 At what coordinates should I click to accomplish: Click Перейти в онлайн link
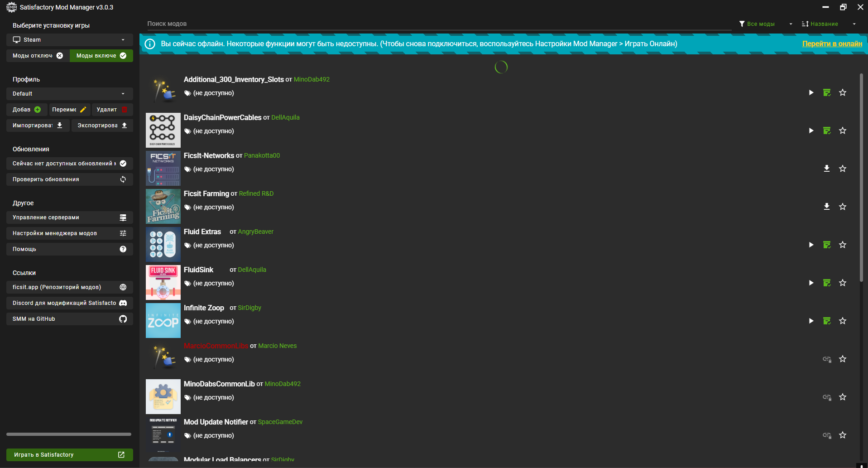click(832, 43)
